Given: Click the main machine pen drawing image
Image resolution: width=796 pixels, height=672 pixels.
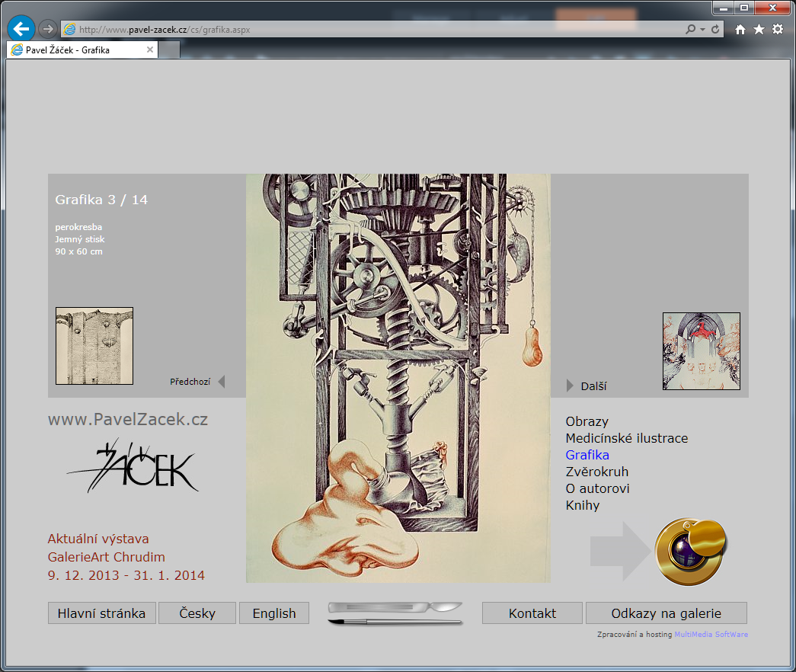Looking at the screenshot, I should click(398, 378).
